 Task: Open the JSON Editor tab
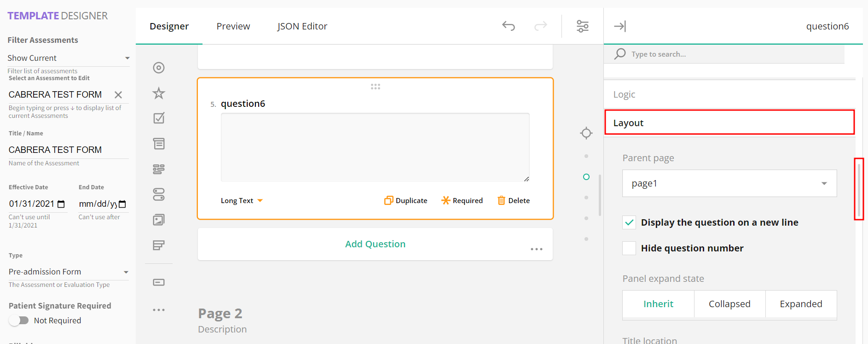pos(302,26)
